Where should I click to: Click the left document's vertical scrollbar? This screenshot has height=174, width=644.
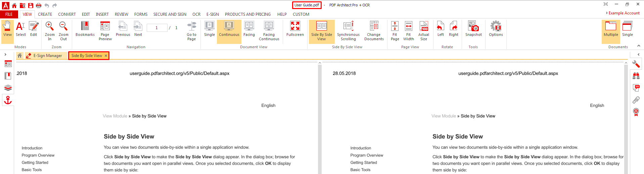click(320, 118)
